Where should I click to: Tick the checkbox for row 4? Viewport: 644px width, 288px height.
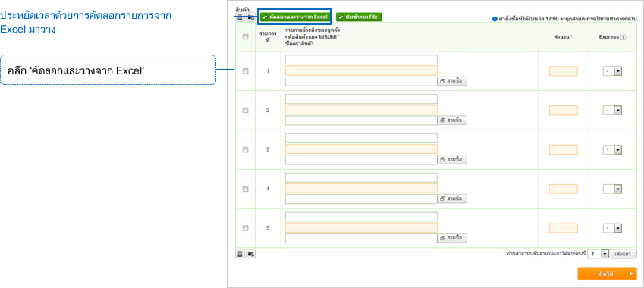[246, 189]
